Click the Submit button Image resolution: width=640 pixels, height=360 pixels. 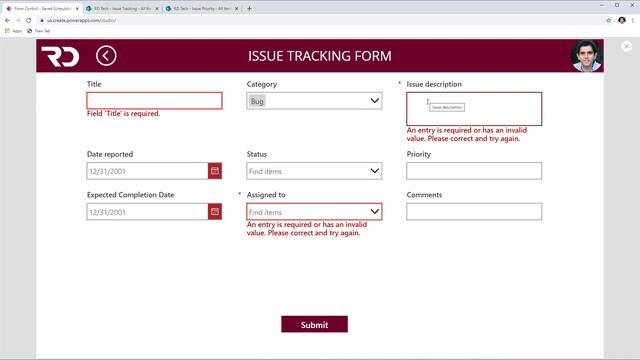coord(314,324)
